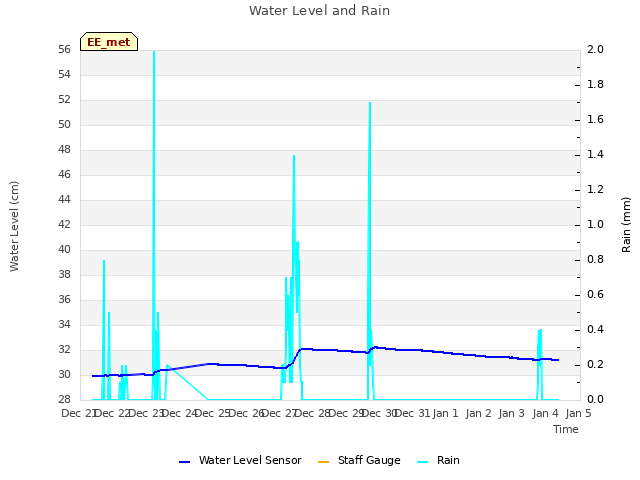This screenshot has width=640, height=480.
Task: Click the Dec 28 date tick label
Action: [x=312, y=413]
